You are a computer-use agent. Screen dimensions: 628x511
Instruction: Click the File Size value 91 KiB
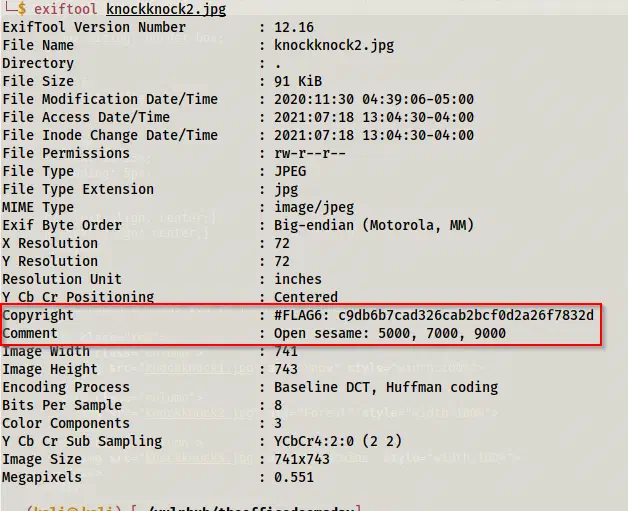pyautogui.click(x=298, y=81)
